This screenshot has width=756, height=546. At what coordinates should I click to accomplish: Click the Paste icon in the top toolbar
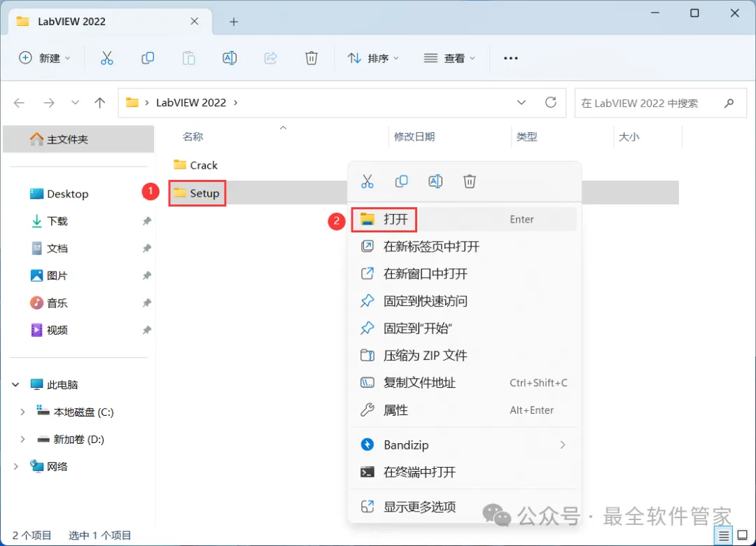tap(188, 58)
